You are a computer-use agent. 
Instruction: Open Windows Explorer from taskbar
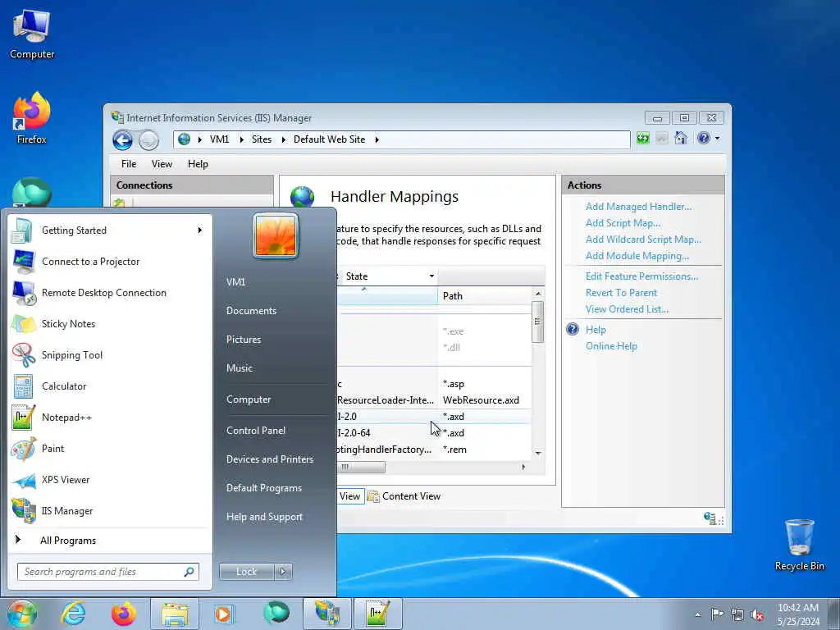[x=175, y=614]
